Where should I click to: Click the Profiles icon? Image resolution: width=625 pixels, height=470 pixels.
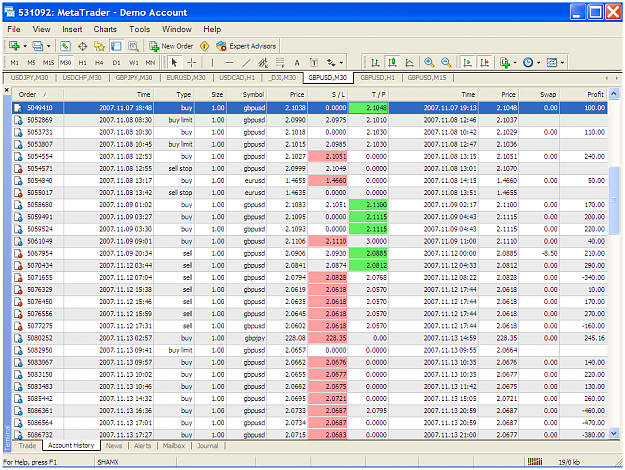tap(37, 46)
